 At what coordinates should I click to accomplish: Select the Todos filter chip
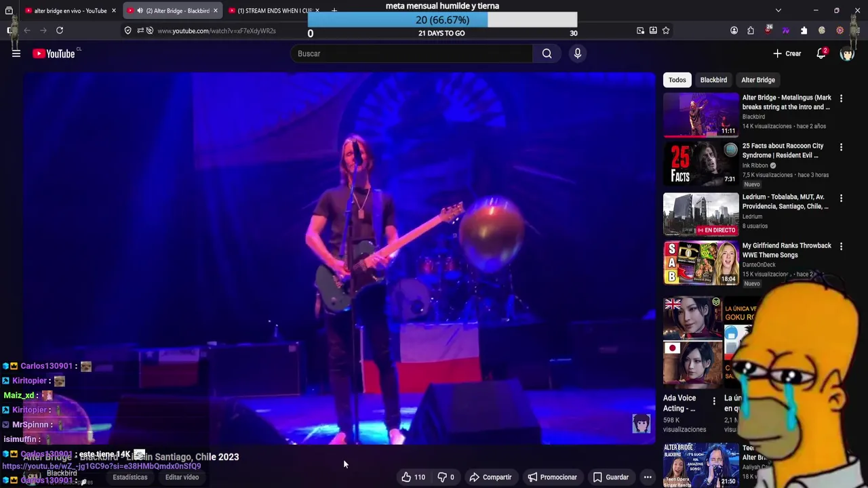click(x=677, y=80)
